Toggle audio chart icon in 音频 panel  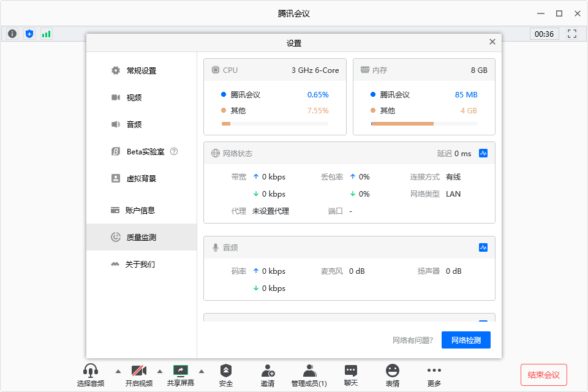(483, 247)
